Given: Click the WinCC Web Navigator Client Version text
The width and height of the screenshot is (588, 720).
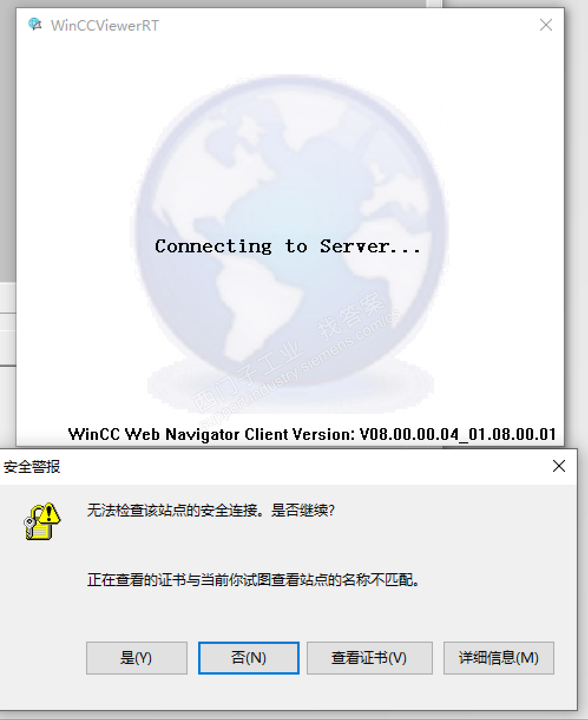Looking at the screenshot, I should (x=313, y=435).
